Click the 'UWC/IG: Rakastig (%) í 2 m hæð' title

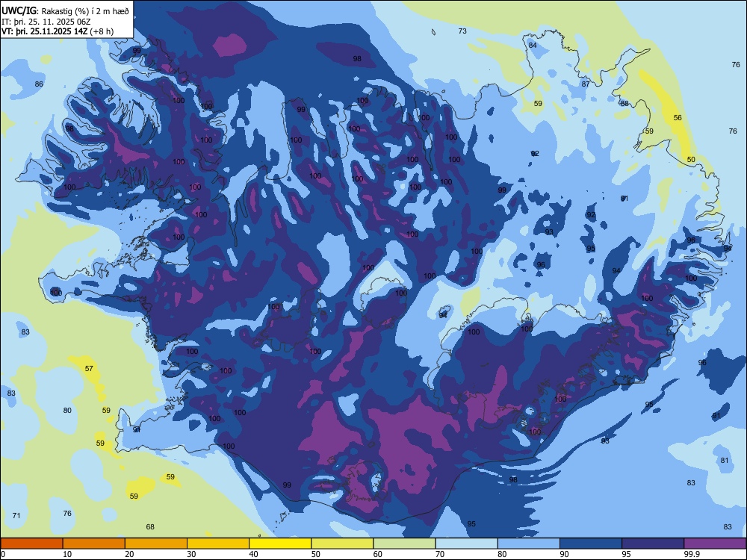[x=65, y=10]
